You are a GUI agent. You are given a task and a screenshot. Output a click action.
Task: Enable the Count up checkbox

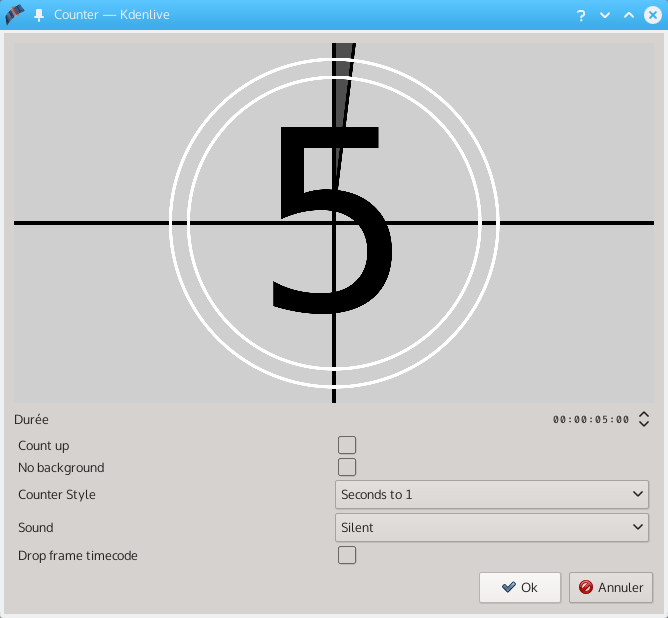coord(347,445)
